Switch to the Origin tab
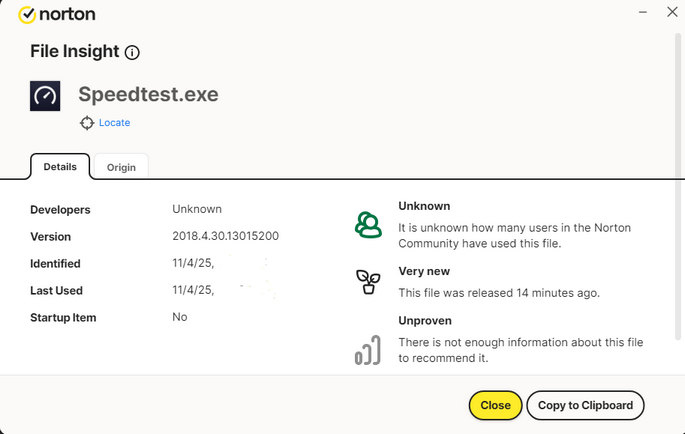This screenshot has width=685, height=434. 121,168
